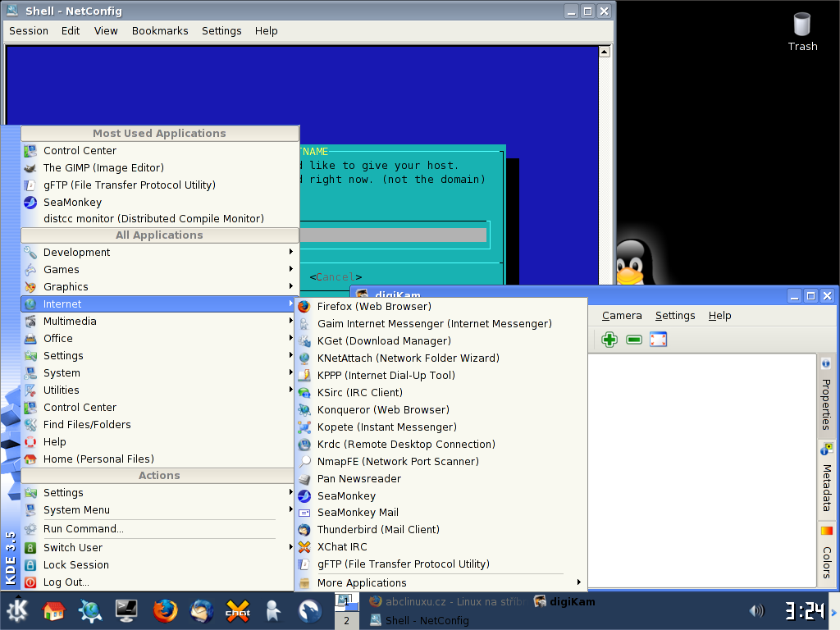Switch to abclinuxu.cz Firefox taskbar entry

click(448, 601)
